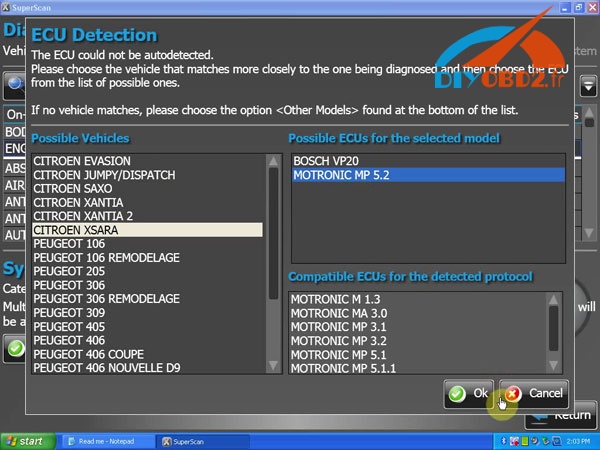Image resolution: width=600 pixels, height=450 pixels.
Task: Confirm selection with the Ok button
Action: [469, 394]
